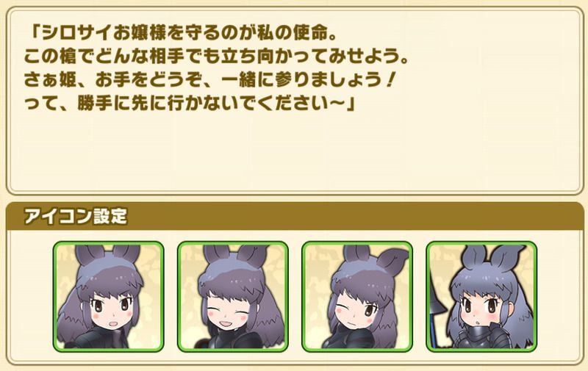588x371 pixels.
Task: Click the armor chestplate in the fourth icon
Action: [x=484, y=338]
